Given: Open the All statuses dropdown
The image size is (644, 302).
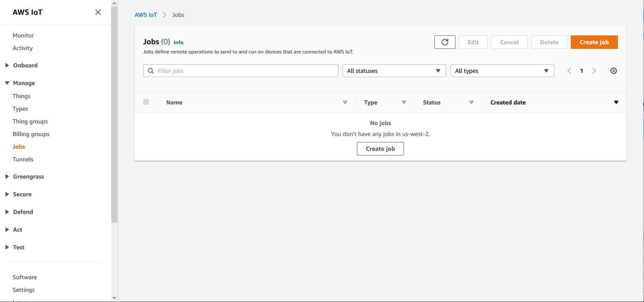Looking at the screenshot, I should click(x=394, y=71).
